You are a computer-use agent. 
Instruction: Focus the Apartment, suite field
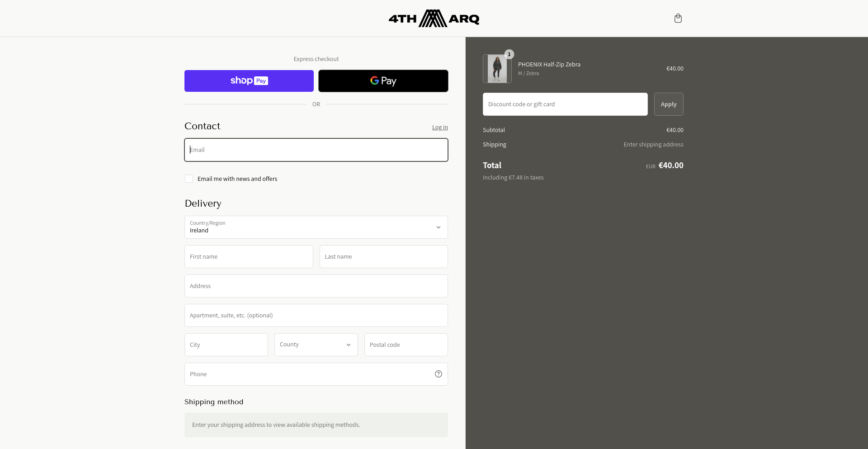pyautogui.click(x=316, y=315)
